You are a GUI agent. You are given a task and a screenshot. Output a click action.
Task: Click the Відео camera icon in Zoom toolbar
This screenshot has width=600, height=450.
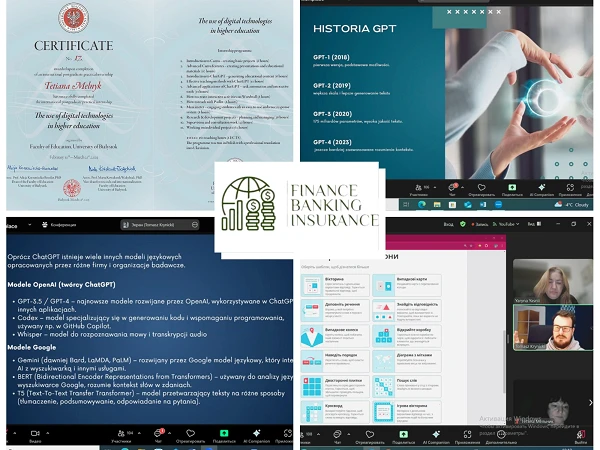tap(36, 433)
